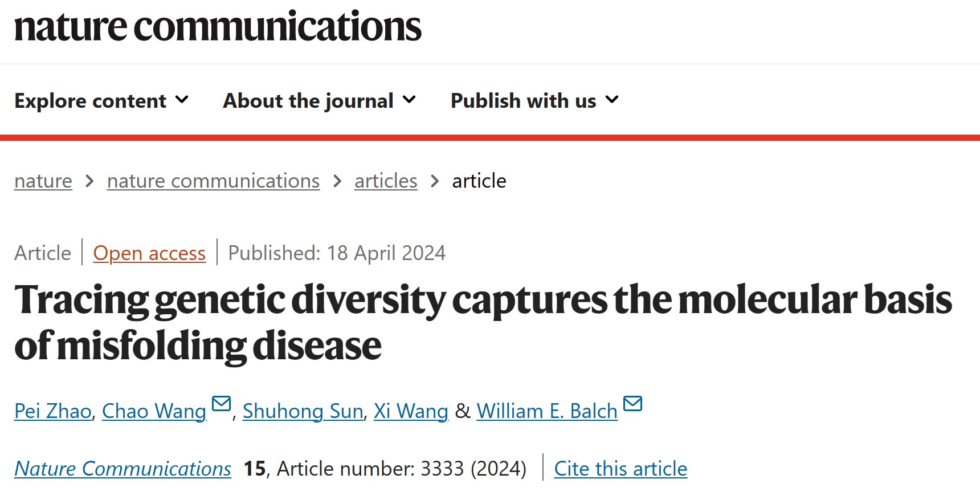980x495 pixels.
Task: Select author Shuhong Sun
Action: click(x=303, y=411)
